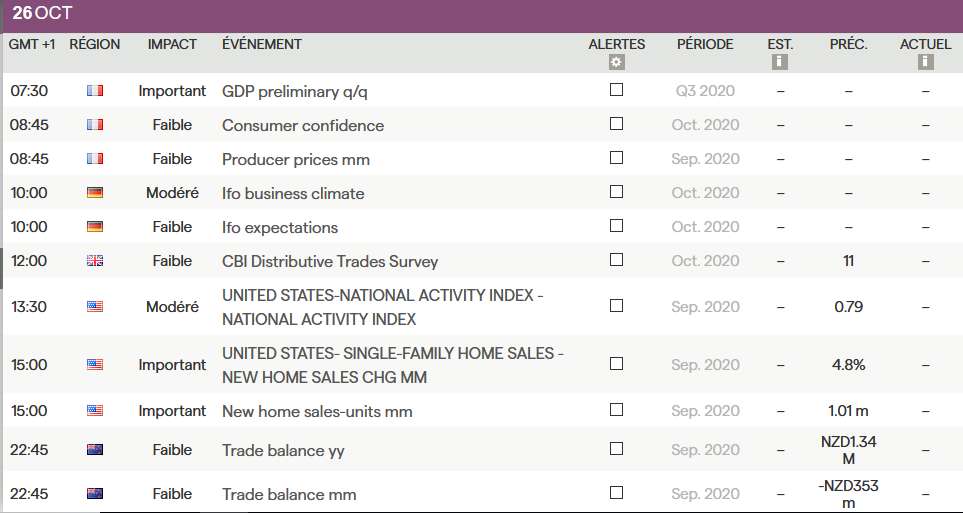
Task: Click the IMPACT column header
Action: (172, 44)
